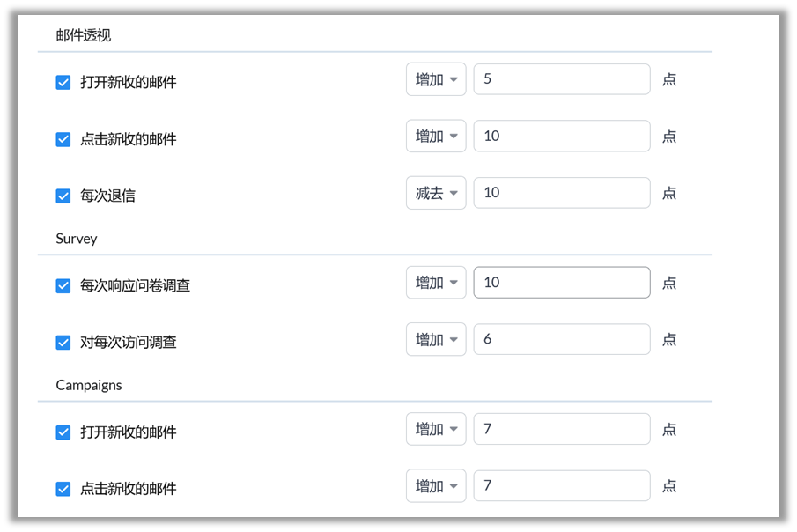Screen dimensions: 797x532
Task: Toggle the 每次退信 checkbox
Action: 63,196
